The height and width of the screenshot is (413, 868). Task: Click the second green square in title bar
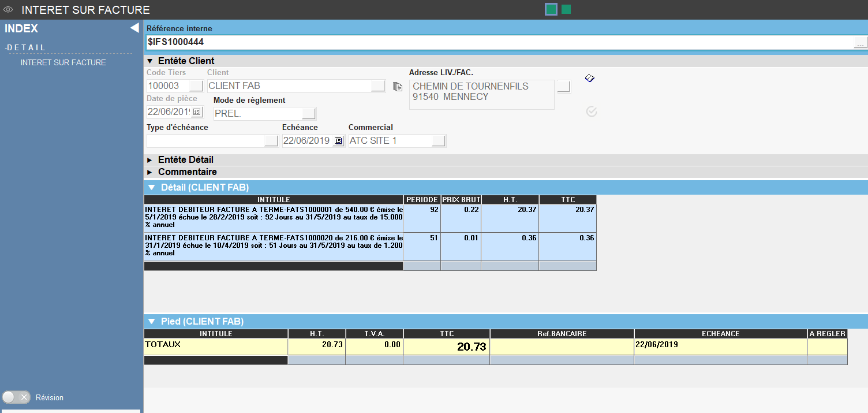[x=566, y=9]
